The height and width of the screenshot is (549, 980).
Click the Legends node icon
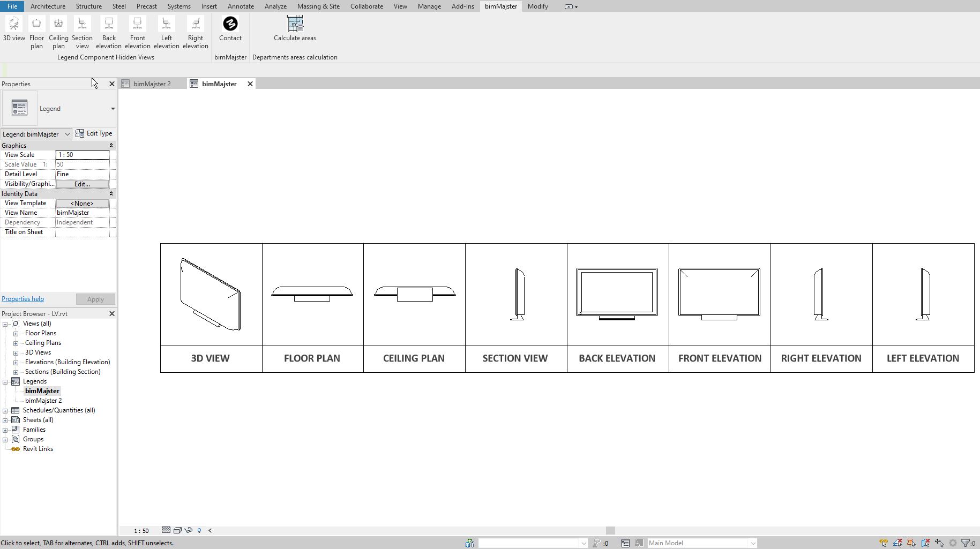(16, 381)
